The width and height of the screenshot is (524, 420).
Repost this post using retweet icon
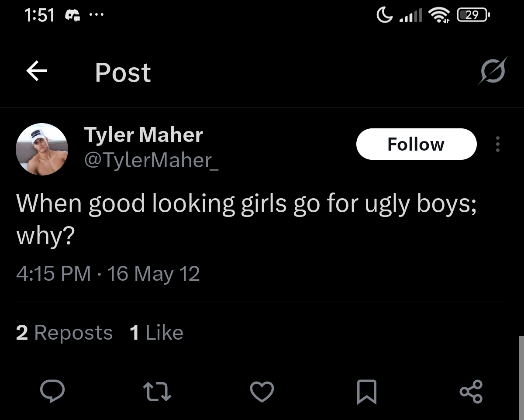[158, 391]
